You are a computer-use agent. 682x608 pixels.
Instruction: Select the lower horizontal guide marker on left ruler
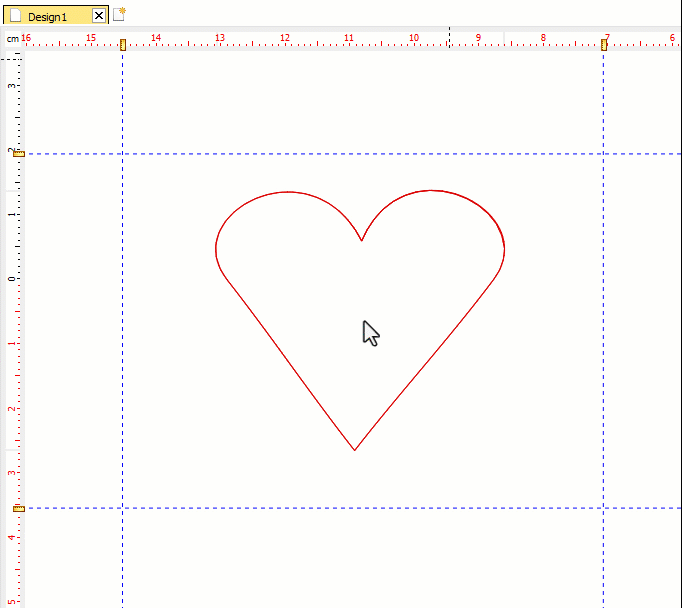[x=19, y=508]
